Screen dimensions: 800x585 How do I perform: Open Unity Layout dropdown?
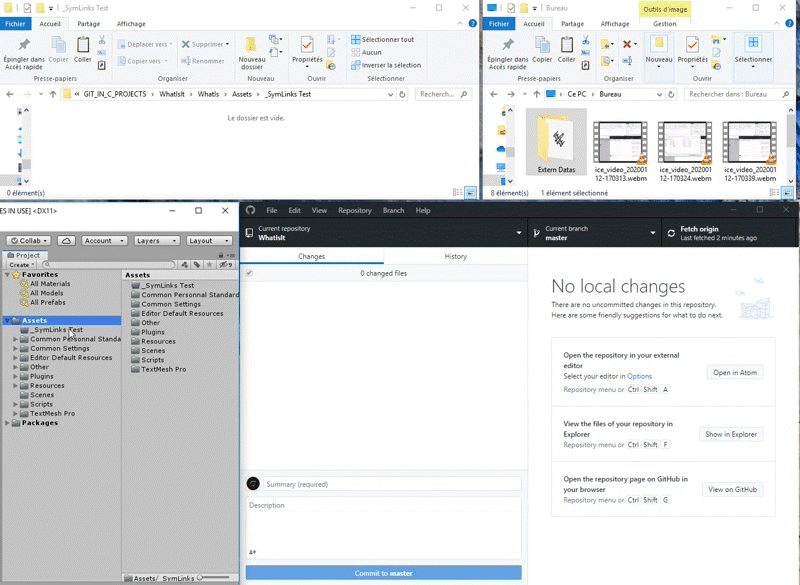[209, 241]
